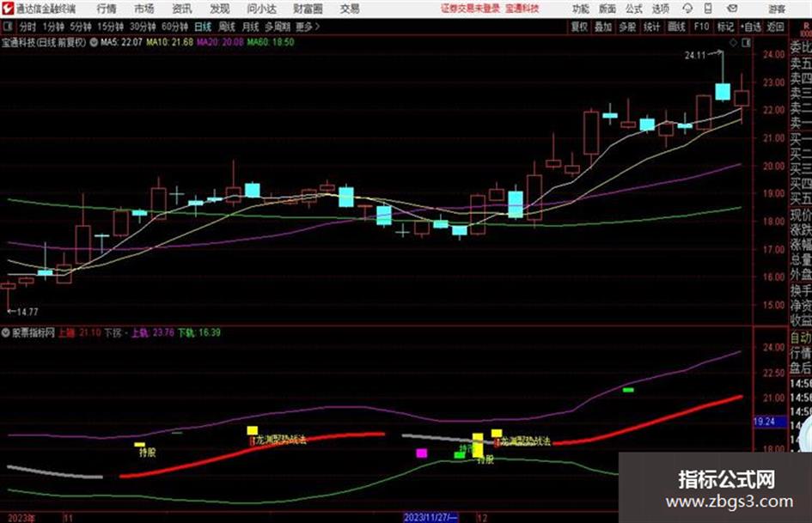
Task: Open the 发现 menu
Action: [220, 9]
